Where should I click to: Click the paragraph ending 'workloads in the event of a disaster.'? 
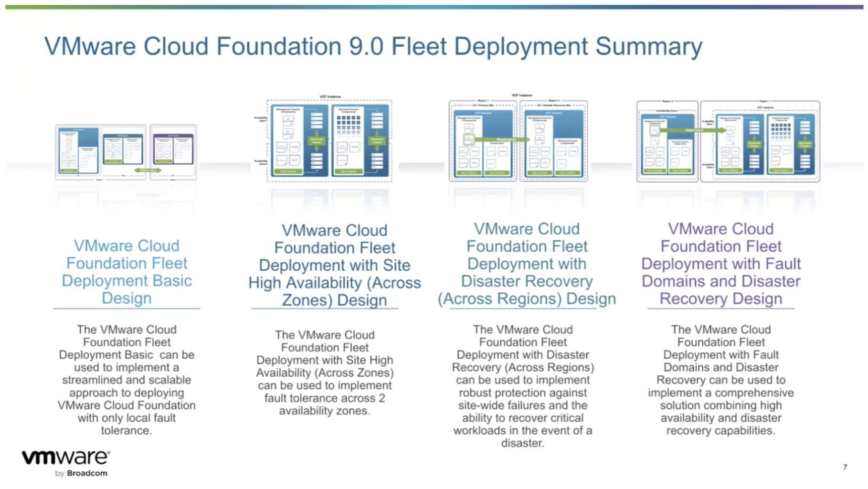[523, 386]
